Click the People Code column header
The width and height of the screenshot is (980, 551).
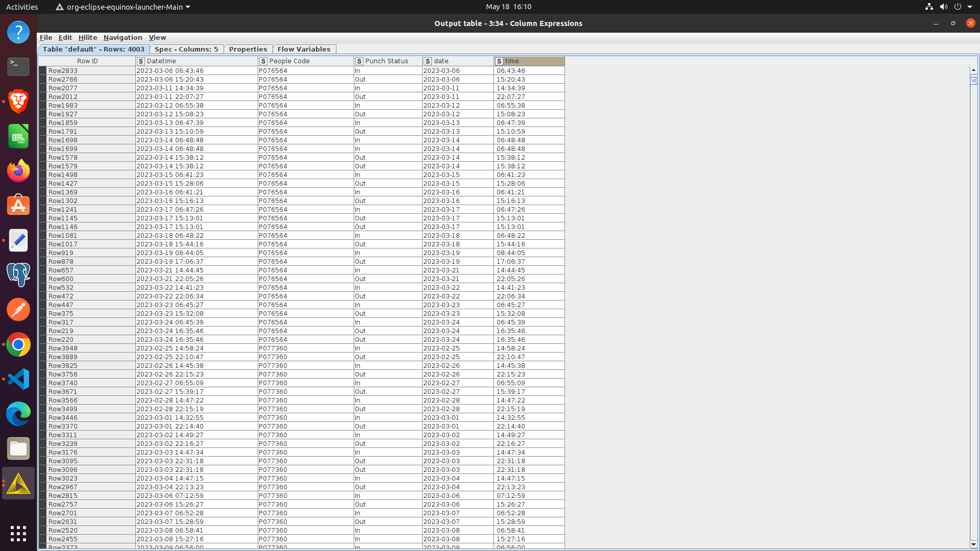[x=306, y=61]
